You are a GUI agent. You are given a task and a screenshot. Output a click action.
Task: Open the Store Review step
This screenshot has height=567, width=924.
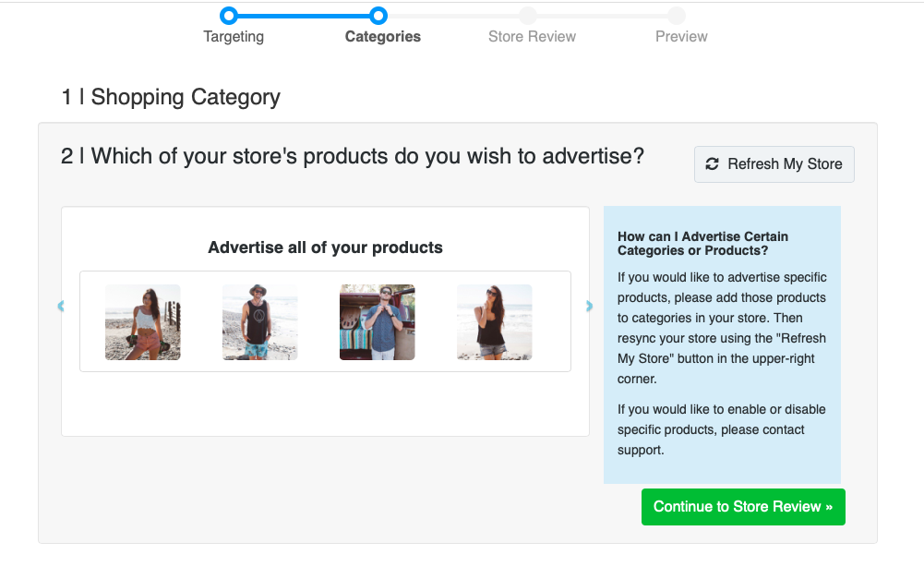[x=532, y=36]
